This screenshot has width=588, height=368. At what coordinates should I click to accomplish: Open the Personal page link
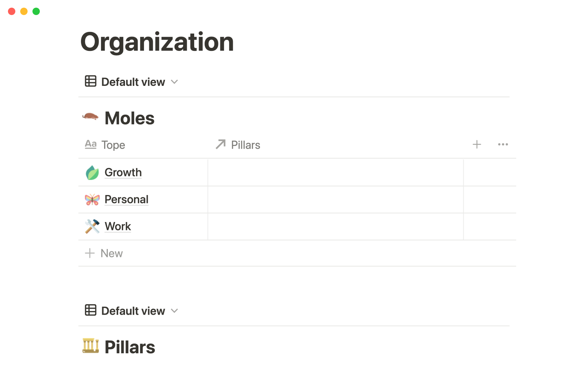point(126,199)
